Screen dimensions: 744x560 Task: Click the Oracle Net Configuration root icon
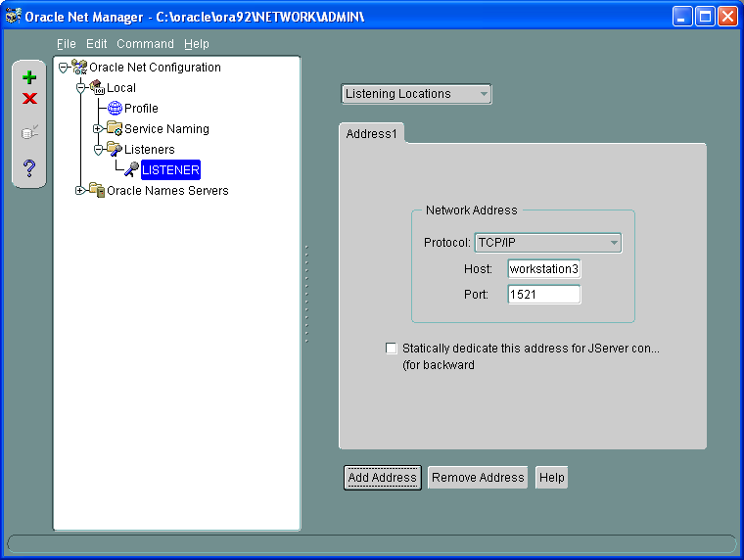point(79,67)
